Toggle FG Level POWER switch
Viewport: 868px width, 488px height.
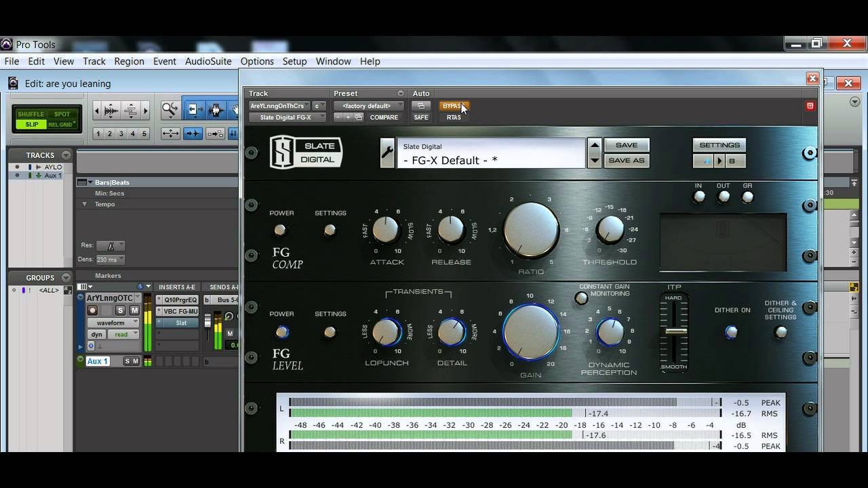(282, 332)
